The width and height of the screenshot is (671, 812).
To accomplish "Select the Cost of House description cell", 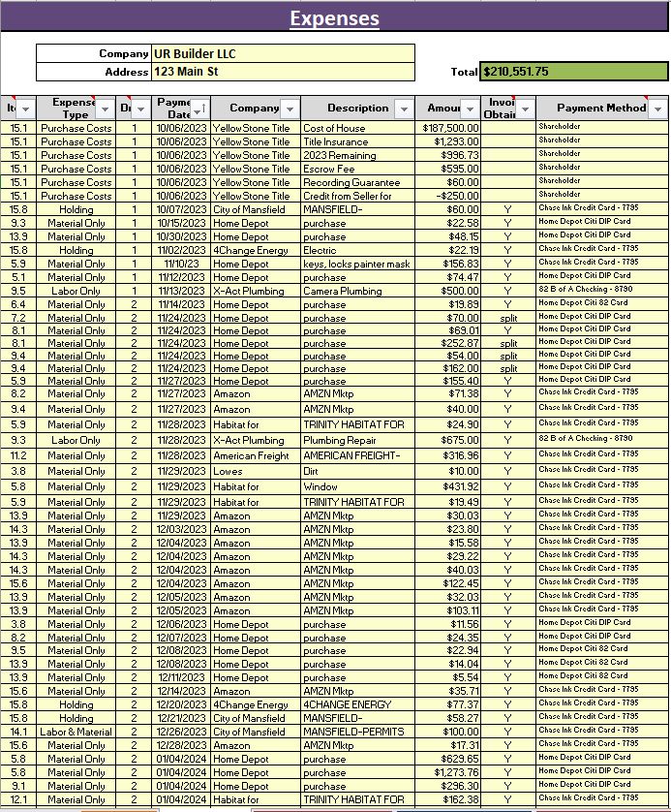I will (357, 128).
